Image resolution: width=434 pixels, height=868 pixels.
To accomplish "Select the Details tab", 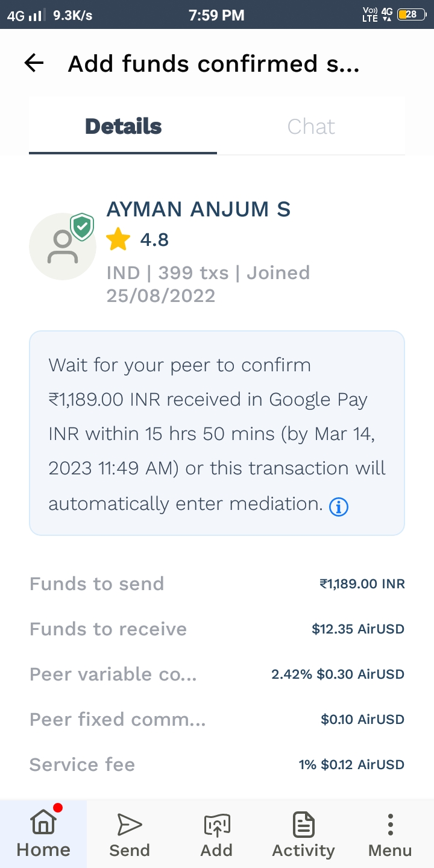I will click(123, 127).
